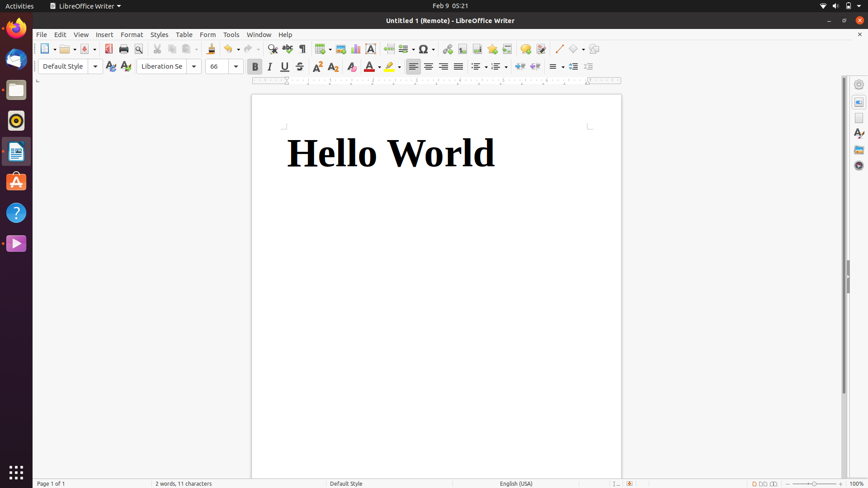Insert a hyperlink

448,49
